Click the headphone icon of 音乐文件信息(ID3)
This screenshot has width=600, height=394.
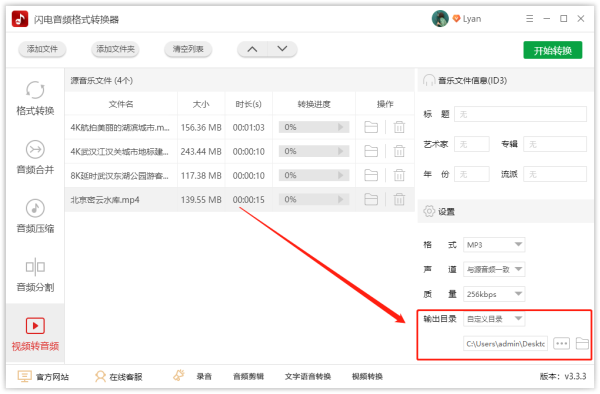[429, 80]
